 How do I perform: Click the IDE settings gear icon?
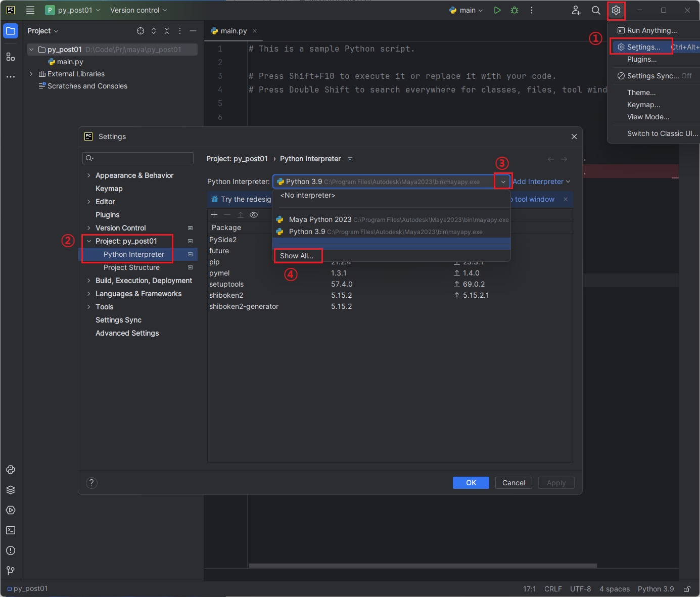point(616,10)
